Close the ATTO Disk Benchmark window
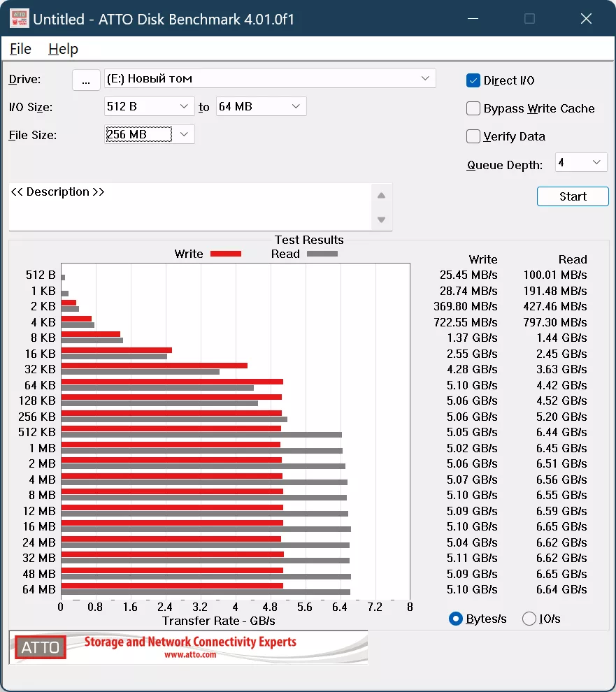616x692 pixels. tap(586, 19)
